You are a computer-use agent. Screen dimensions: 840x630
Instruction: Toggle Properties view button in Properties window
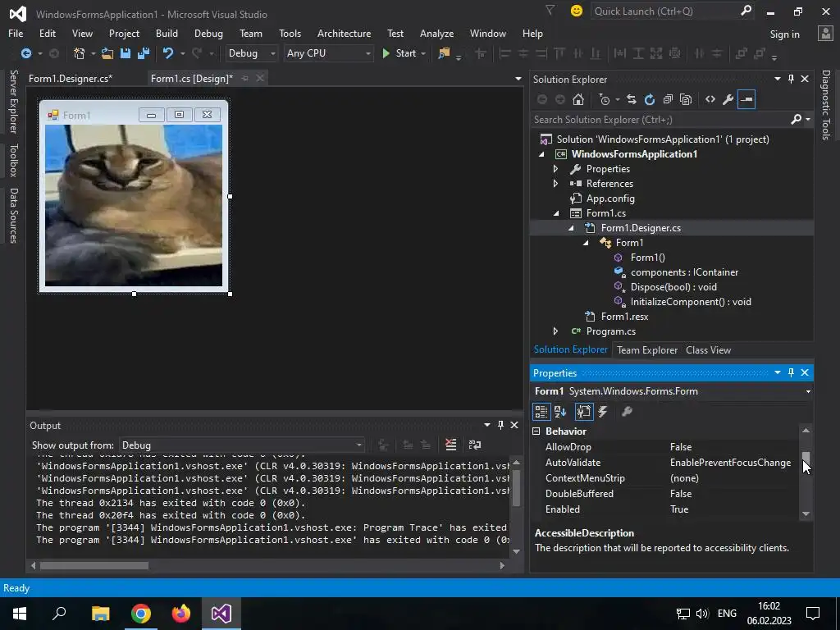pos(583,412)
